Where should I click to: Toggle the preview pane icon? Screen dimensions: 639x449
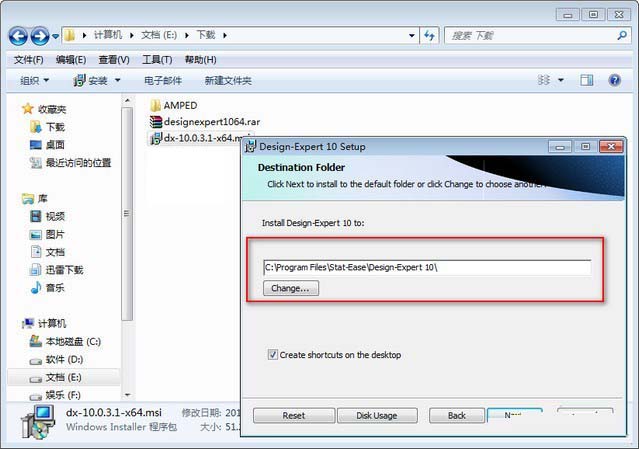click(x=586, y=80)
